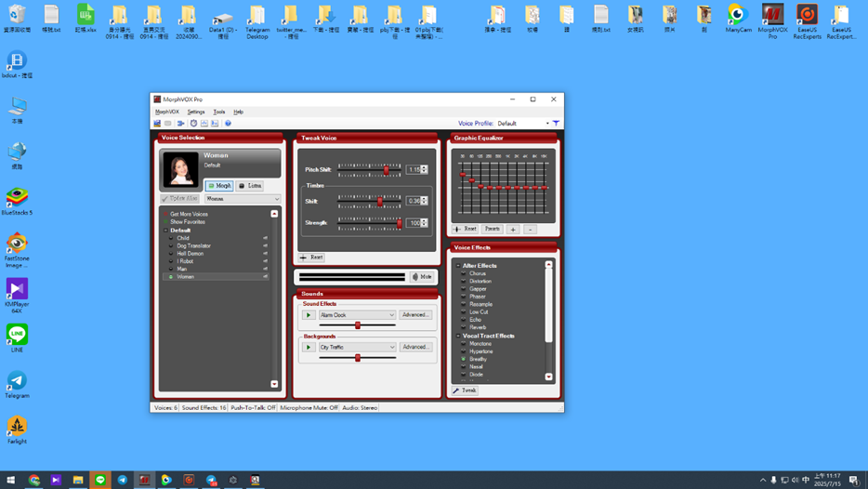Click the save icon in MorphVOX toolbar
Image resolution: width=868 pixels, height=489 pixels.
pyautogui.click(x=157, y=124)
